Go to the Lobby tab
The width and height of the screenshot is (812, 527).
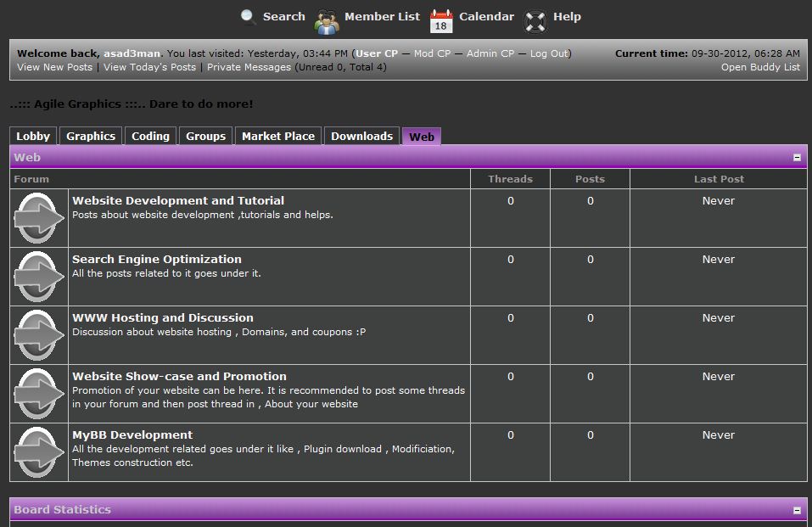point(33,136)
